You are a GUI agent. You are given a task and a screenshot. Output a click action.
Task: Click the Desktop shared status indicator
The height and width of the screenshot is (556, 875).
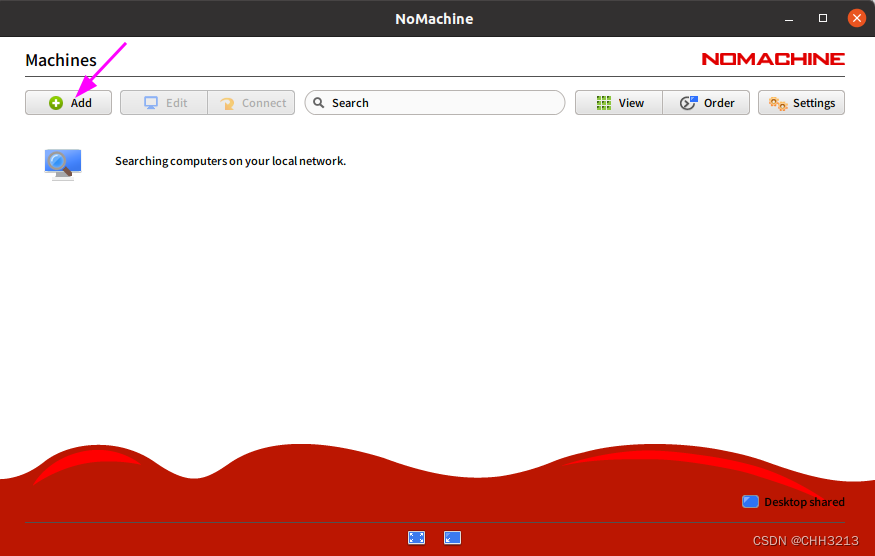pyautogui.click(x=793, y=502)
